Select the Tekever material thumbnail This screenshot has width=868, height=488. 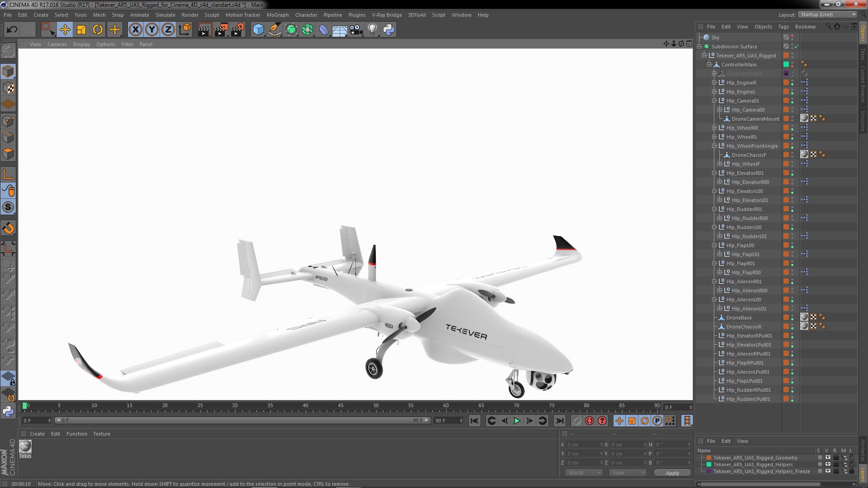click(25, 446)
